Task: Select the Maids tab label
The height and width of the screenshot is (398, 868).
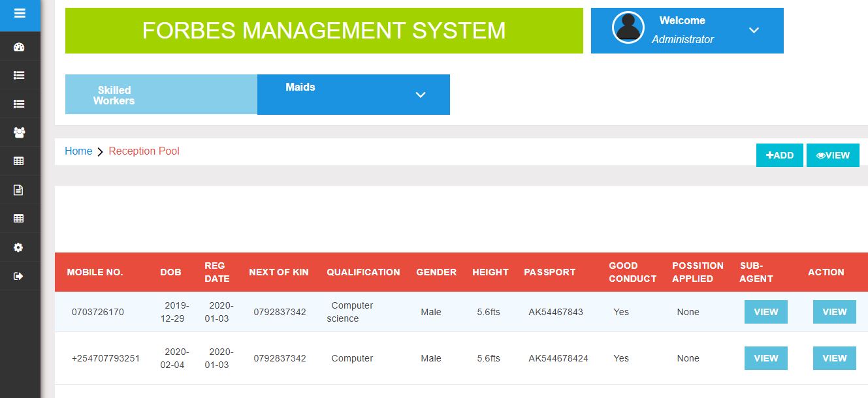Action: tap(300, 87)
